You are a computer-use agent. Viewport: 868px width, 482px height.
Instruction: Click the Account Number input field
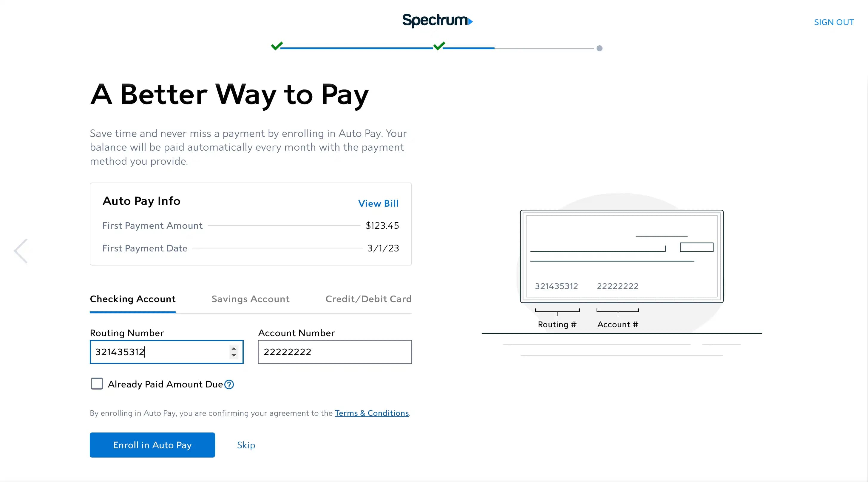[x=335, y=351]
